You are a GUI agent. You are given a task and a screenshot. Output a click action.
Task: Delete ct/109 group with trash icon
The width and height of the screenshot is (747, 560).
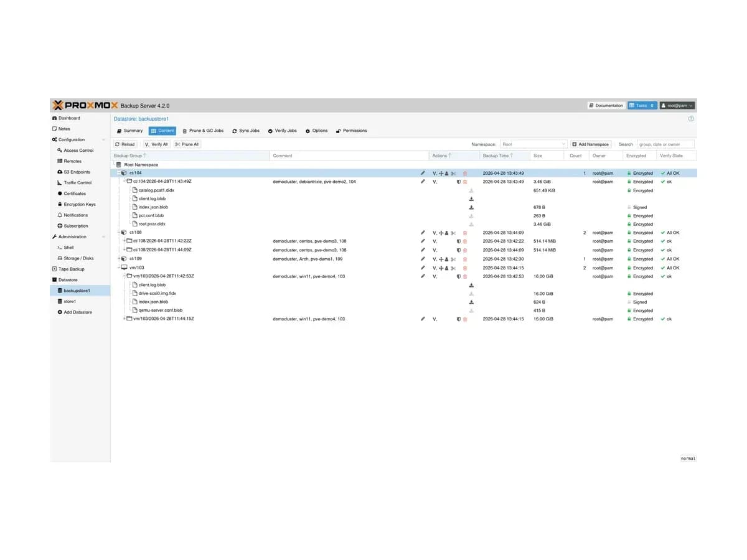[464, 259]
